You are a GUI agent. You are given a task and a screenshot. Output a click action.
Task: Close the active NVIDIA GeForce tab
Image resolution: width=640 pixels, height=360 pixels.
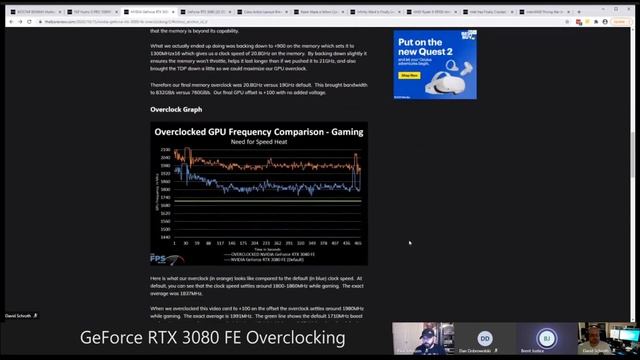coord(173,12)
